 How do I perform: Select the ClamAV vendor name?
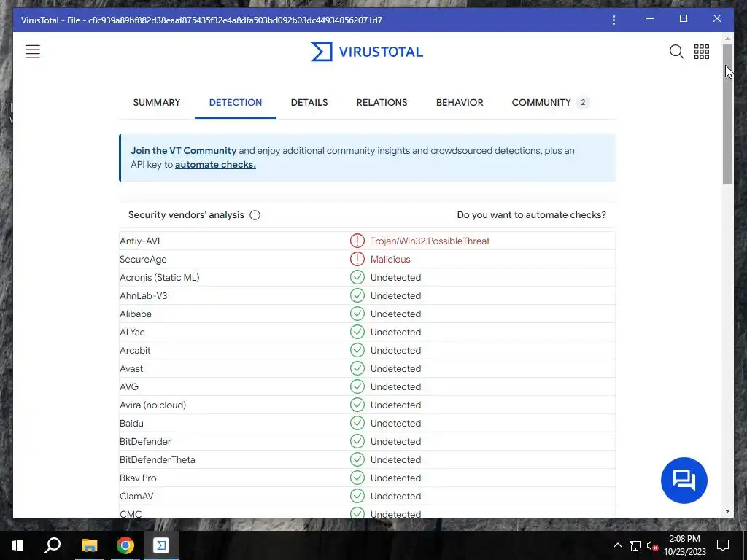point(136,496)
